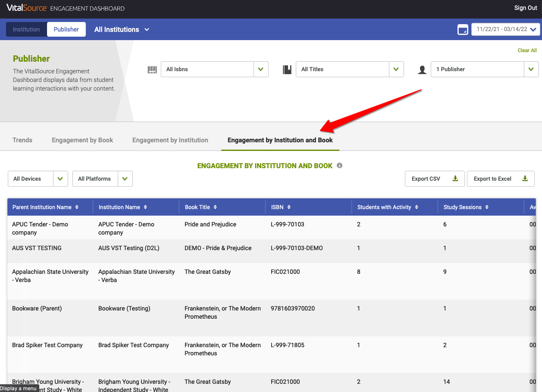Click the info icon beside Engagement by Institution and Book heading
This screenshot has height=392, width=542.
(340, 166)
